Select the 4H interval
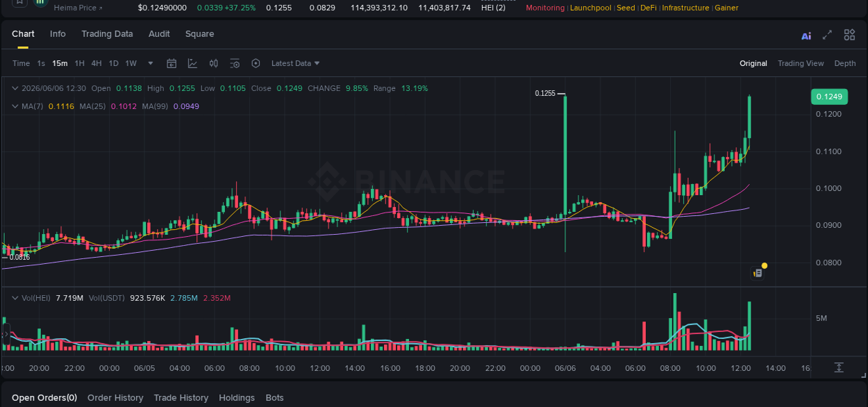This screenshot has width=868, height=407. click(x=97, y=63)
